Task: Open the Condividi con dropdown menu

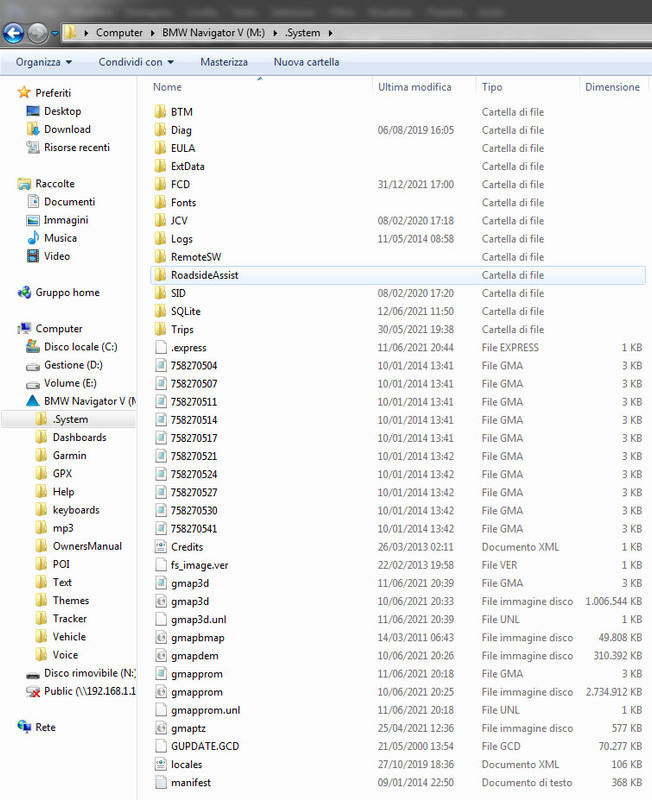Action: (136, 62)
